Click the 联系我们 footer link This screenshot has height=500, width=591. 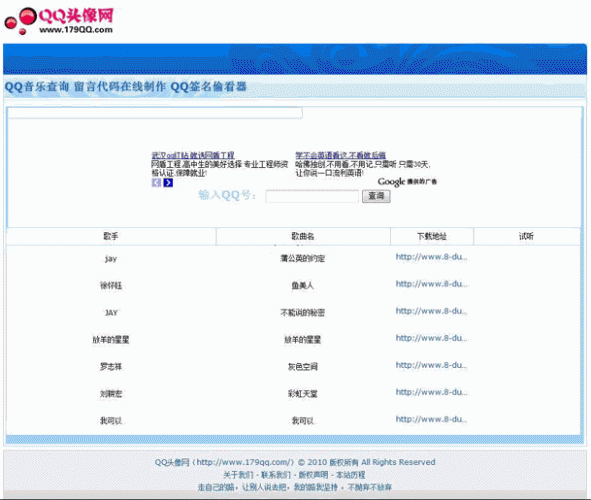click(276, 475)
